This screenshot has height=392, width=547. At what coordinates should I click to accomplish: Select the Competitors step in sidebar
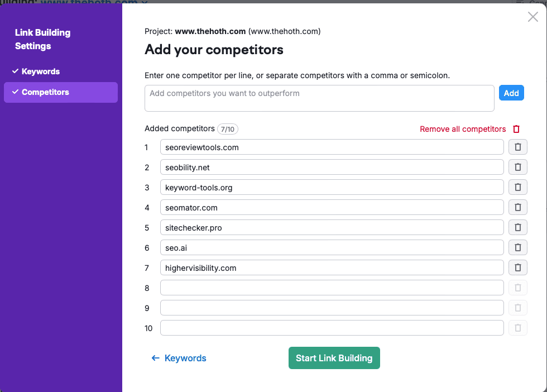click(x=45, y=92)
